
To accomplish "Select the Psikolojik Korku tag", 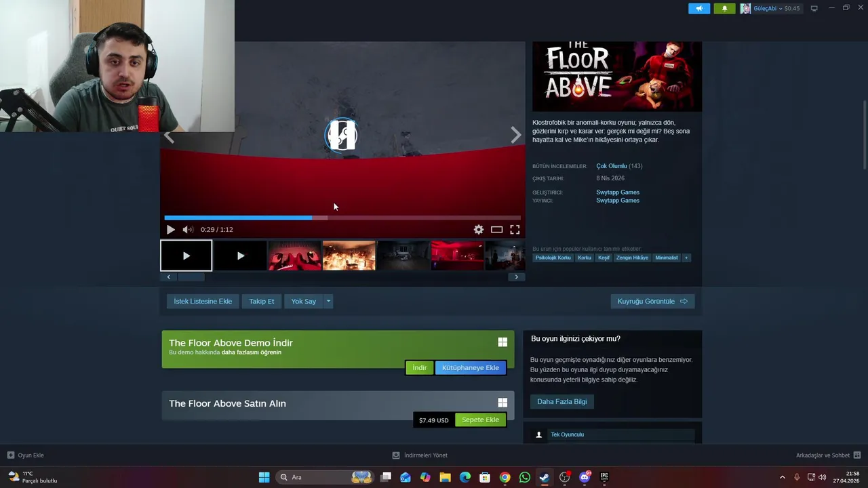I will tap(553, 258).
